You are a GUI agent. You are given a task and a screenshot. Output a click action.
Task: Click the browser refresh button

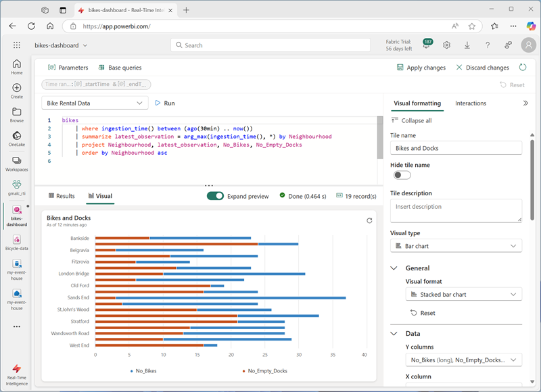coord(31,26)
